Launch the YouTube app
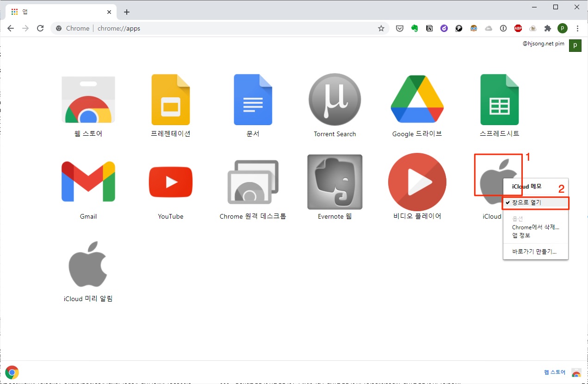 pos(171,182)
